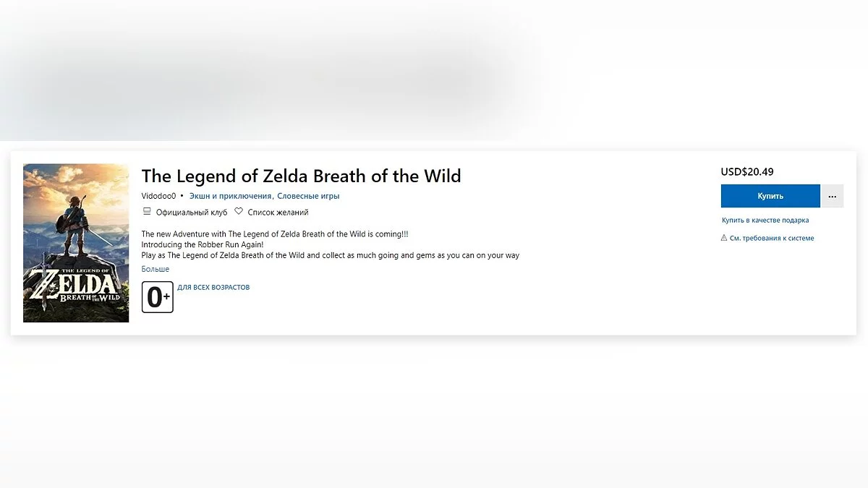Click the USD$20.49 price label

pos(747,172)
